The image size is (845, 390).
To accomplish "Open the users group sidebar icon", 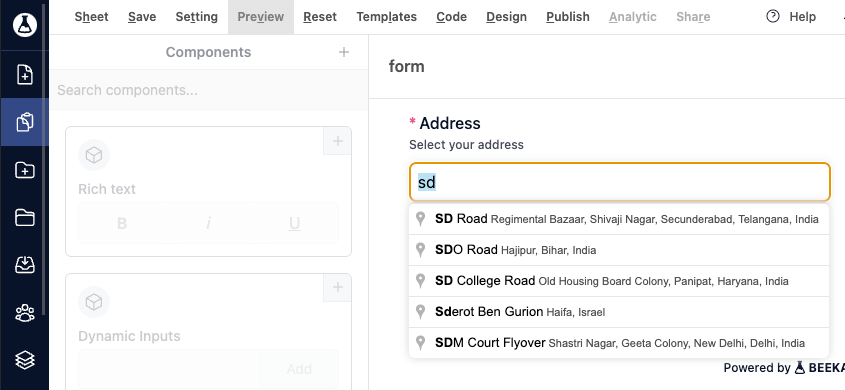I will (25, 312).
